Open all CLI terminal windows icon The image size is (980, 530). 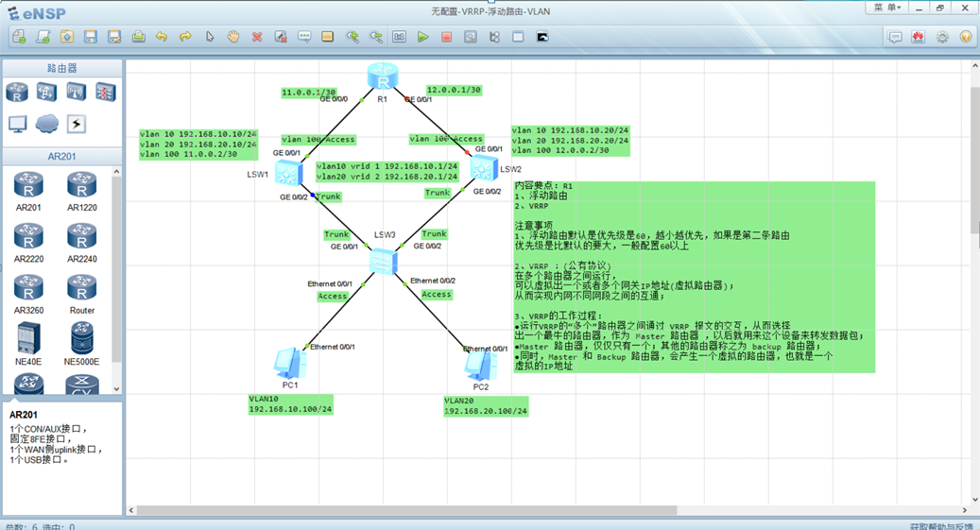pyautogui.click(x=542, y=37)
